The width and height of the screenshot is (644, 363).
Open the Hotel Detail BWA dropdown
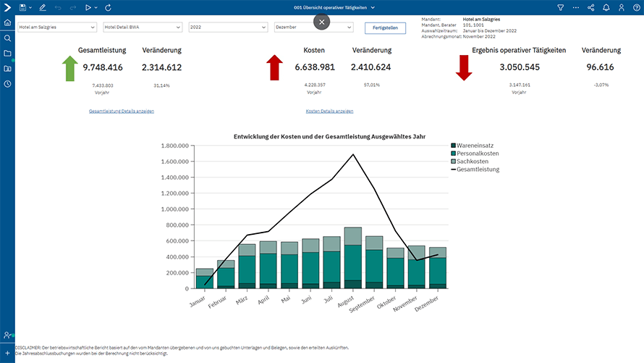click(142, 28)
